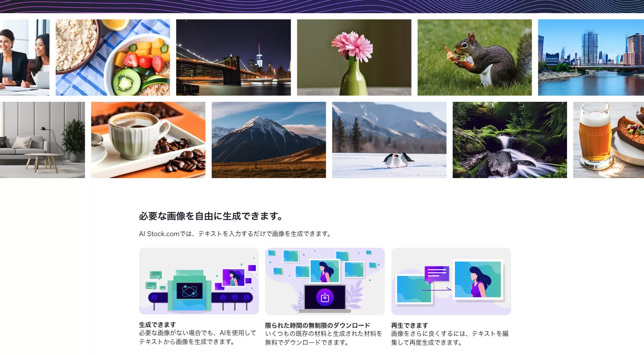The image size is (644, 355).
Task: Open the beer glass photo
Action: [608, 140]
